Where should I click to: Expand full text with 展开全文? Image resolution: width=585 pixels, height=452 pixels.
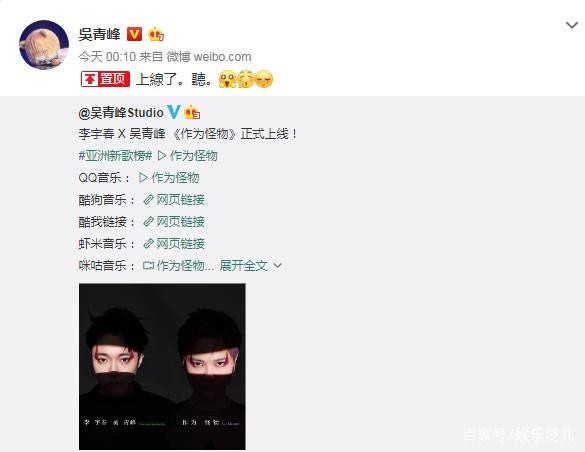pos(243,266)
